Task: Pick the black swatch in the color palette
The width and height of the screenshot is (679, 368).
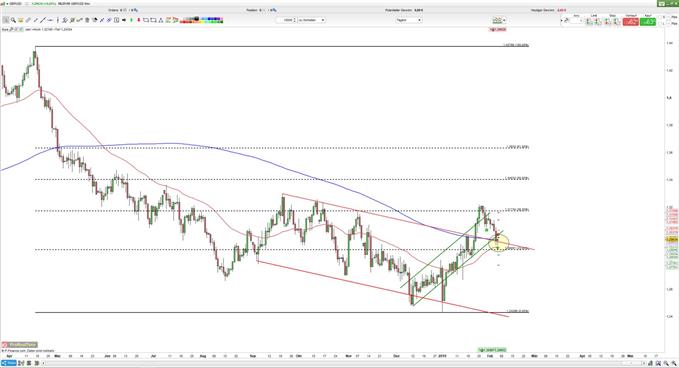Action: point(197,19)
